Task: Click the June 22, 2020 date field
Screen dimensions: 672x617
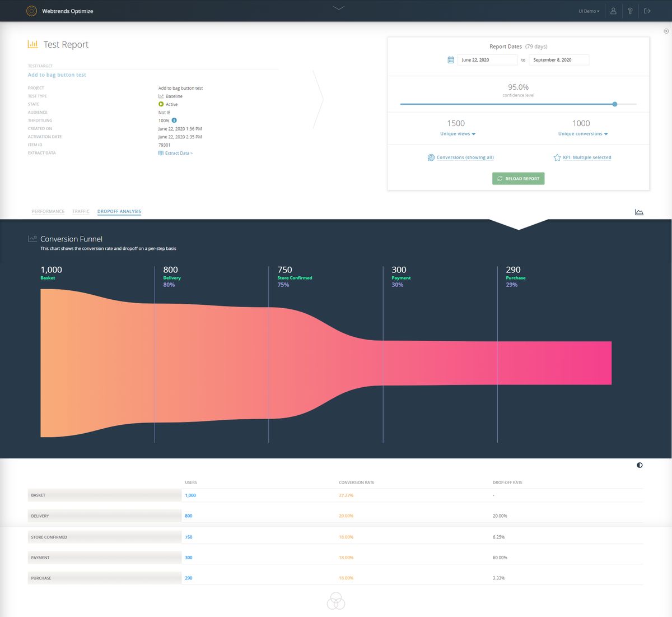Action: pyautogui.click(x=487, y=59)
